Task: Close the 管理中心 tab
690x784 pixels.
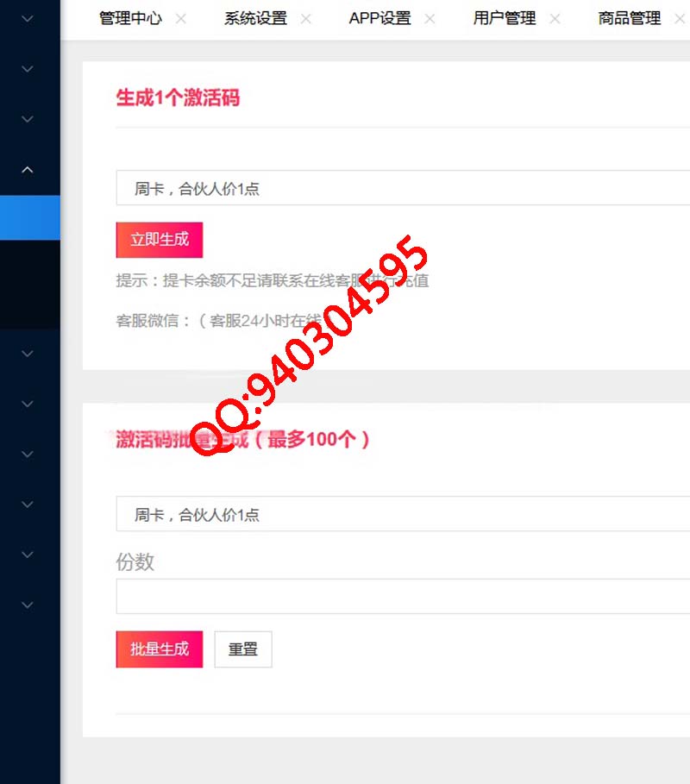Action: (x=181, y=19)
